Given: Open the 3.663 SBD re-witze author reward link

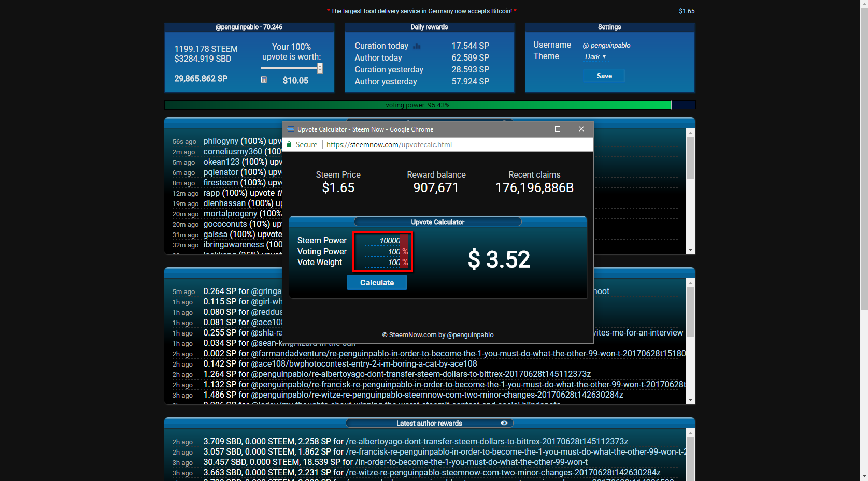Looking at the screenshot, I should point(503,472).
